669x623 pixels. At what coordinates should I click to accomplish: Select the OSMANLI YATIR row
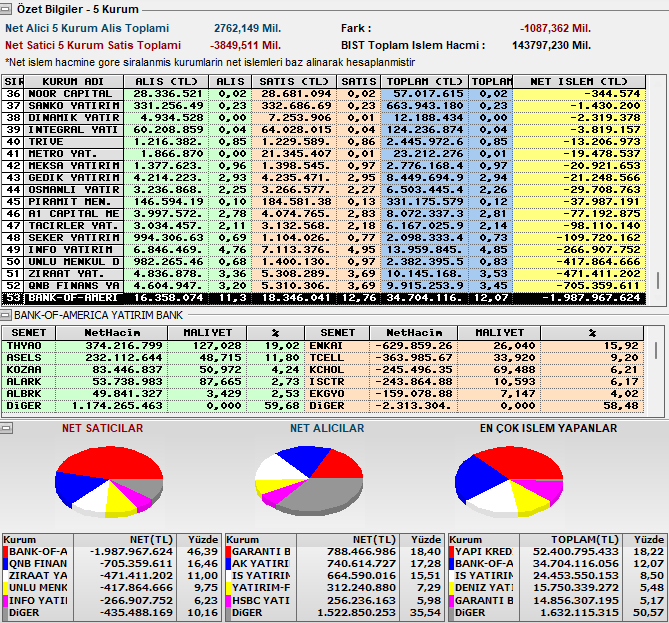tap(323, 189)
